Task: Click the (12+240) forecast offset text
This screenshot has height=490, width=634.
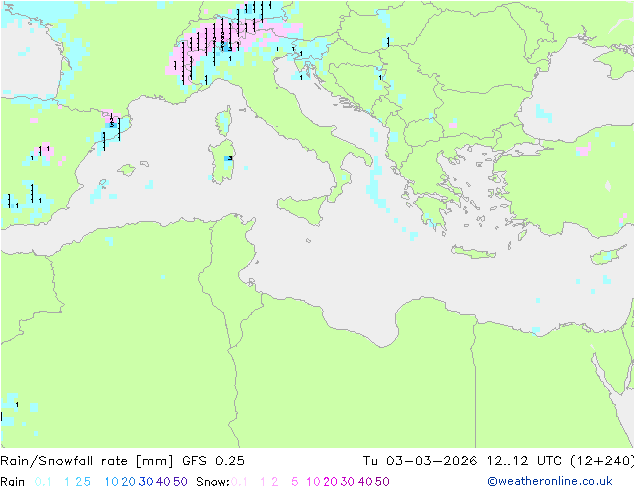Action: point(602,461)
